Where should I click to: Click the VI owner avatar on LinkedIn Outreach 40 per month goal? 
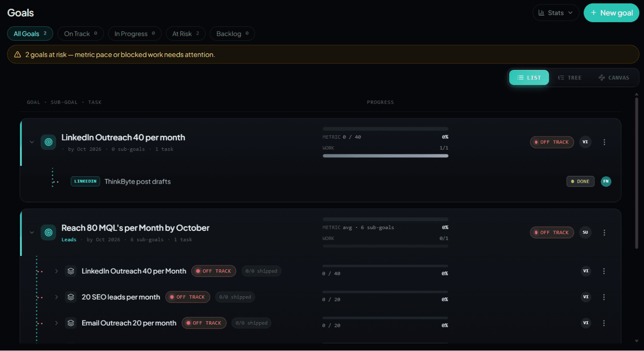[585, 142]
